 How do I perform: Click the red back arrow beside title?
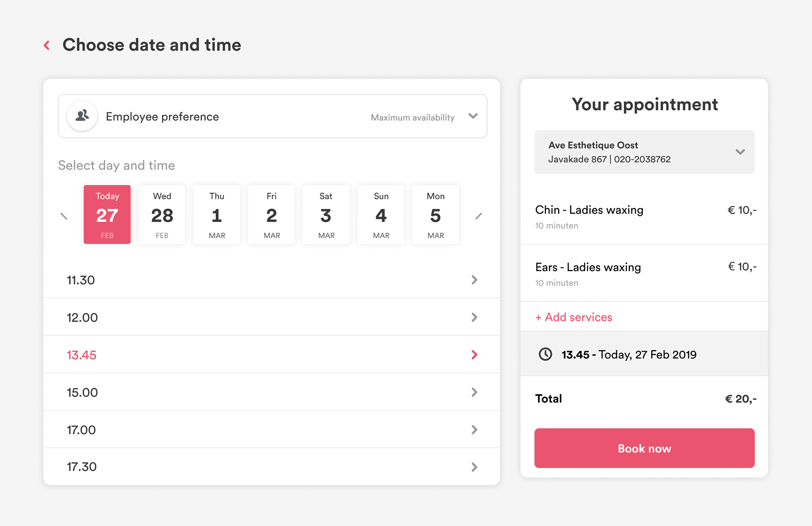click(47, 45)
